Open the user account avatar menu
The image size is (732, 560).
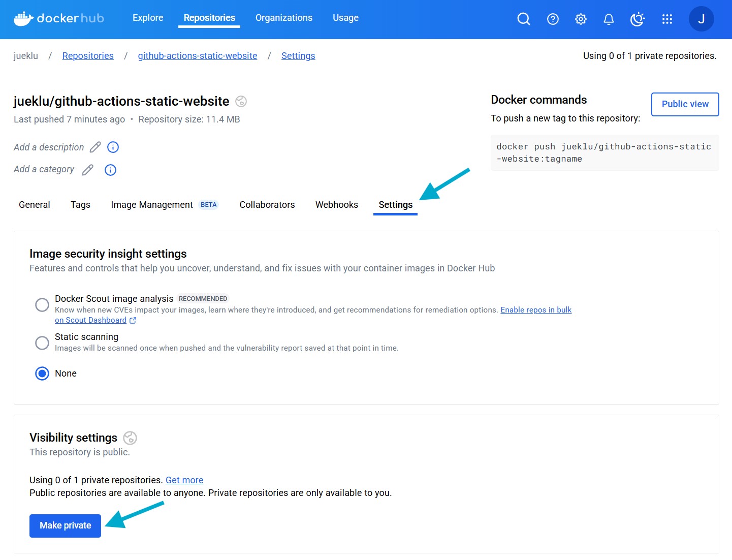(701, 19)
